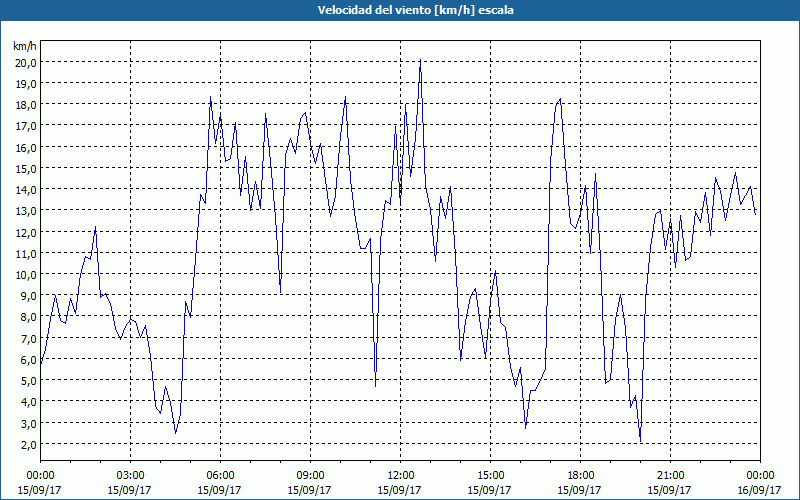Click the '15,0' value on the y-axis

click(x=26, y=168)
